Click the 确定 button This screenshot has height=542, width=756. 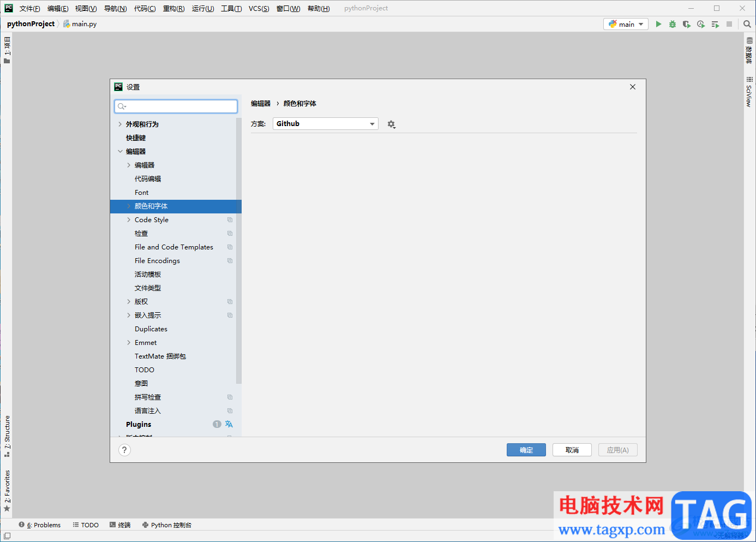pos(526,450)
